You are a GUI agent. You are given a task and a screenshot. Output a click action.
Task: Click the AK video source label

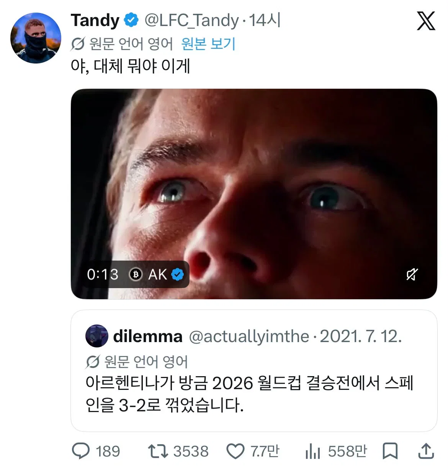(157, 274)
